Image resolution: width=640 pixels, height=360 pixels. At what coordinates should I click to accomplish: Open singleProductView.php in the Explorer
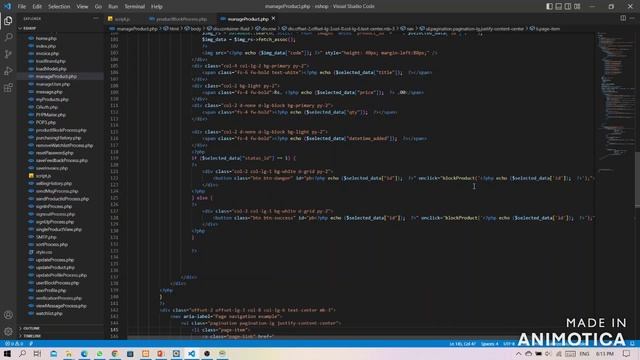click(58, 229)
